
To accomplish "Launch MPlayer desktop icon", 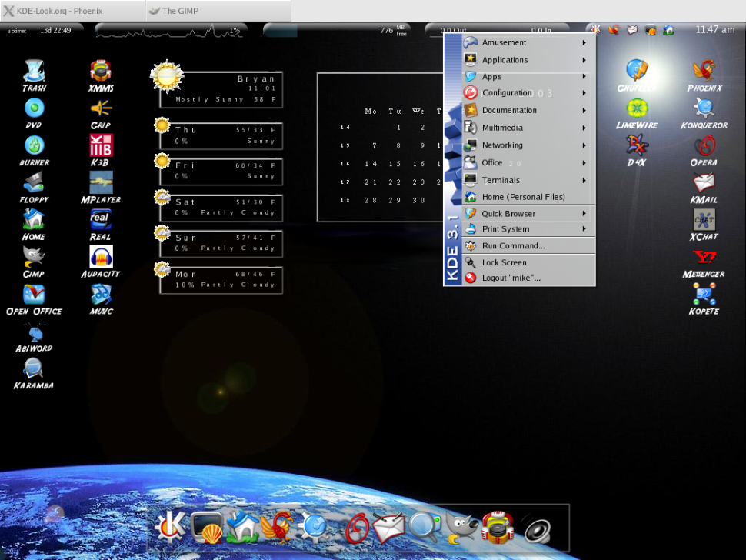I will [101, 188].
